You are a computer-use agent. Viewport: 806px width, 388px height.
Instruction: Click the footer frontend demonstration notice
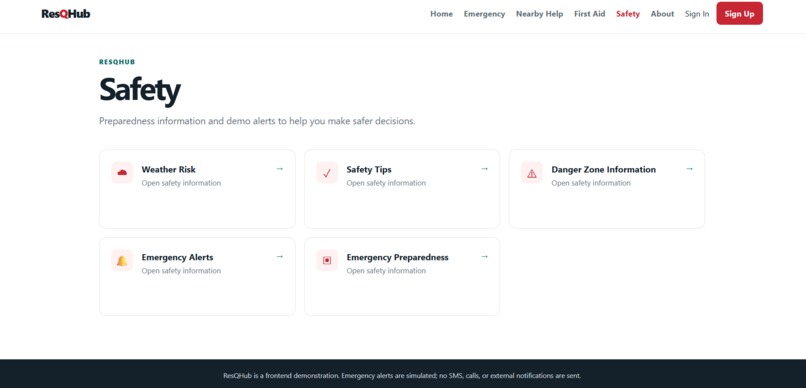(x=402, y=376)
